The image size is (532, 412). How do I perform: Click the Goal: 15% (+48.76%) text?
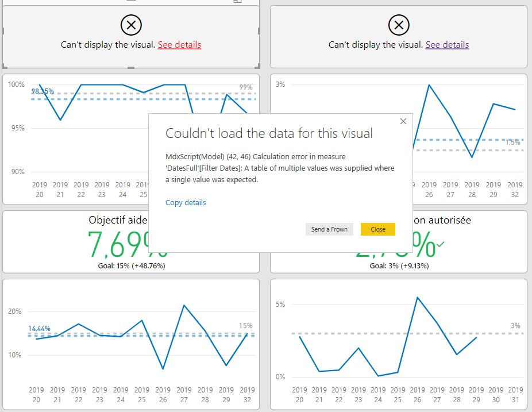(132, 265)
